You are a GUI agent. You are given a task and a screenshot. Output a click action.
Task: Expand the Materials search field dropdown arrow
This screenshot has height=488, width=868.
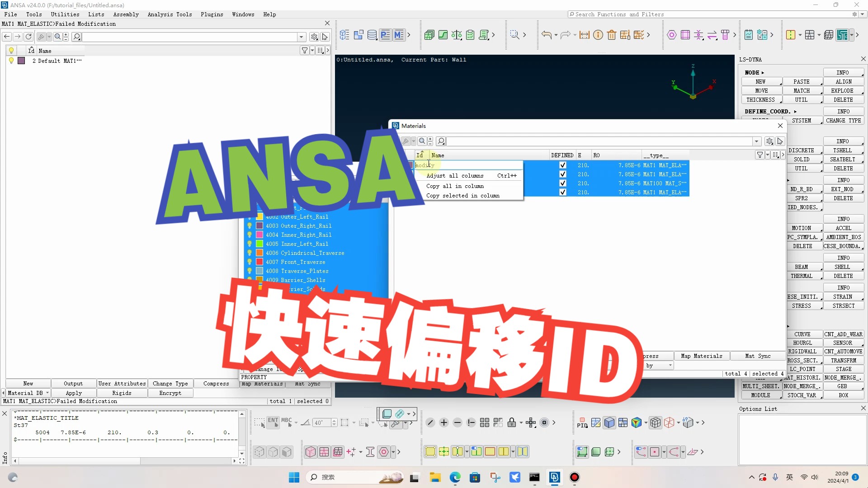(756, 141)
